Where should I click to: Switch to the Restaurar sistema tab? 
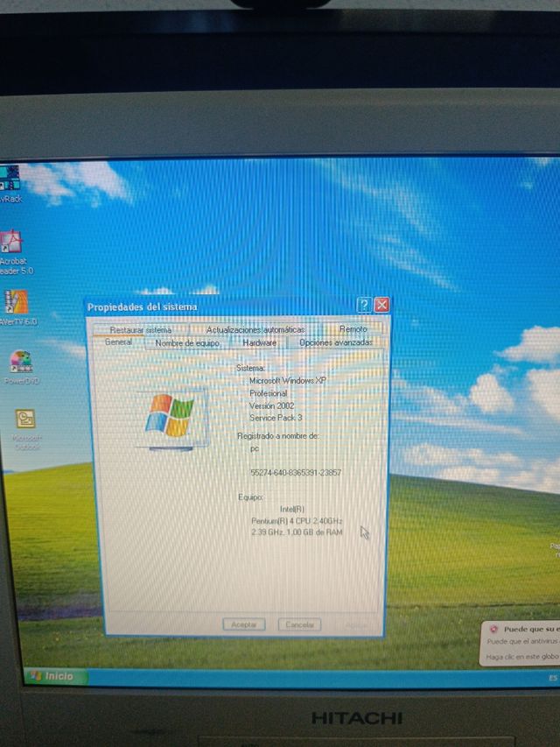[141, 329]
